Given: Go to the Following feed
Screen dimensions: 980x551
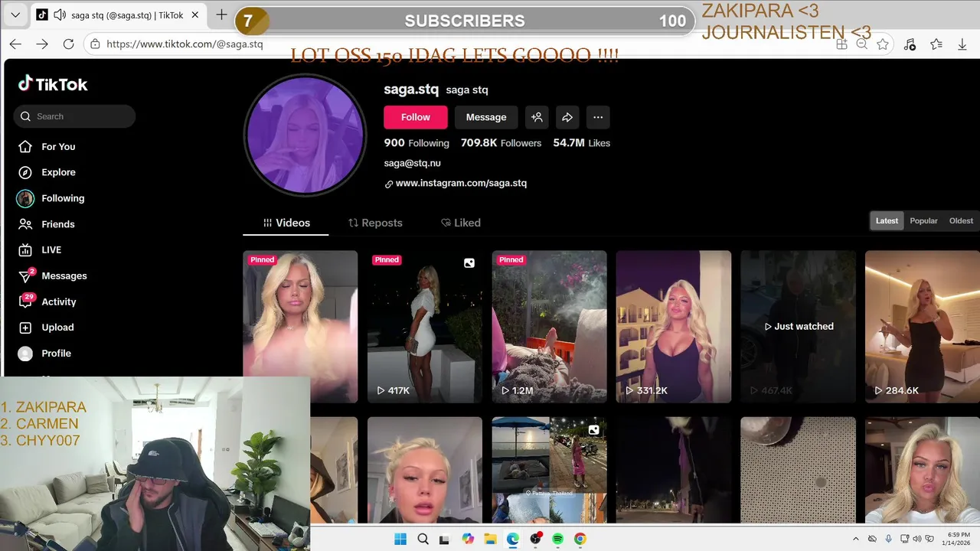Looking at the screenshot, I should click(51, 198).
